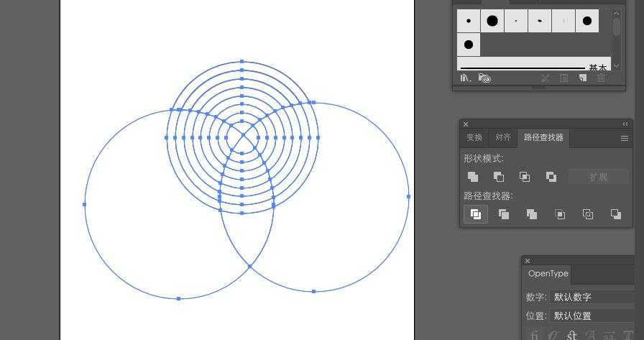The height and width of the screenshot is (340, 644).
Task: Apply Minus Front shape mode
Action: [499, 177]
